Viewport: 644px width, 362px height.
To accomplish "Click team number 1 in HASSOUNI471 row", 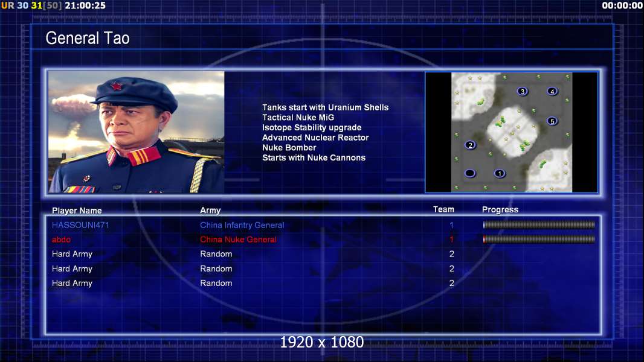I will (x=451, y=225).
